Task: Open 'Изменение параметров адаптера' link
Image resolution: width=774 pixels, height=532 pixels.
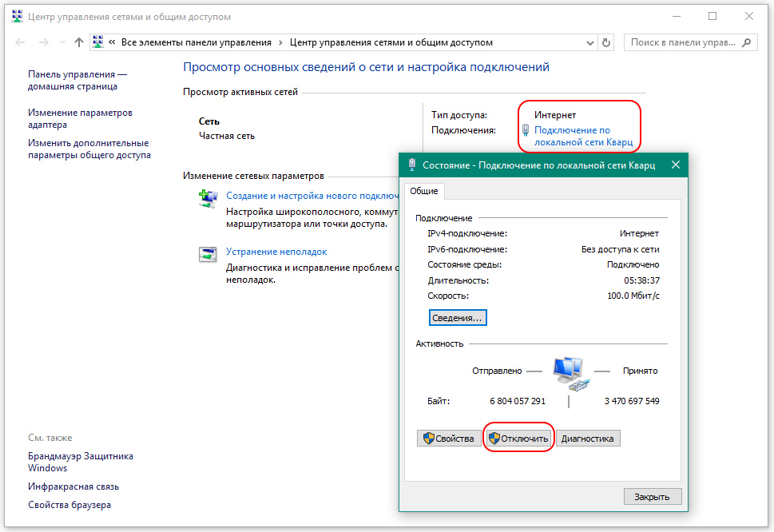Action: (80, 118)
